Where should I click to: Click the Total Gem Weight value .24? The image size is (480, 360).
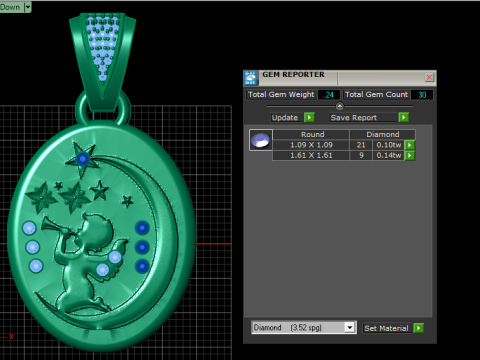329,95
